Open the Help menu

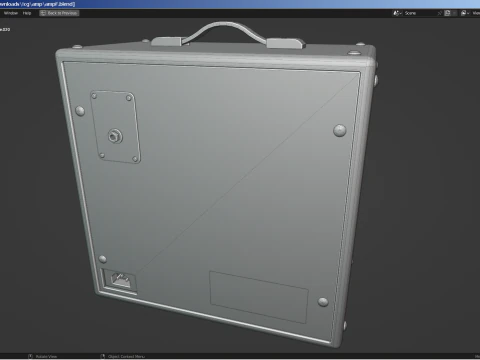27,13
